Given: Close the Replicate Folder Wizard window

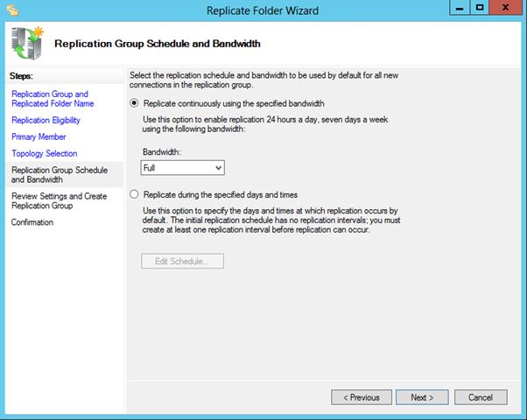Looking at the screenshot, I should pyautogui.click(x=506, y=8).
